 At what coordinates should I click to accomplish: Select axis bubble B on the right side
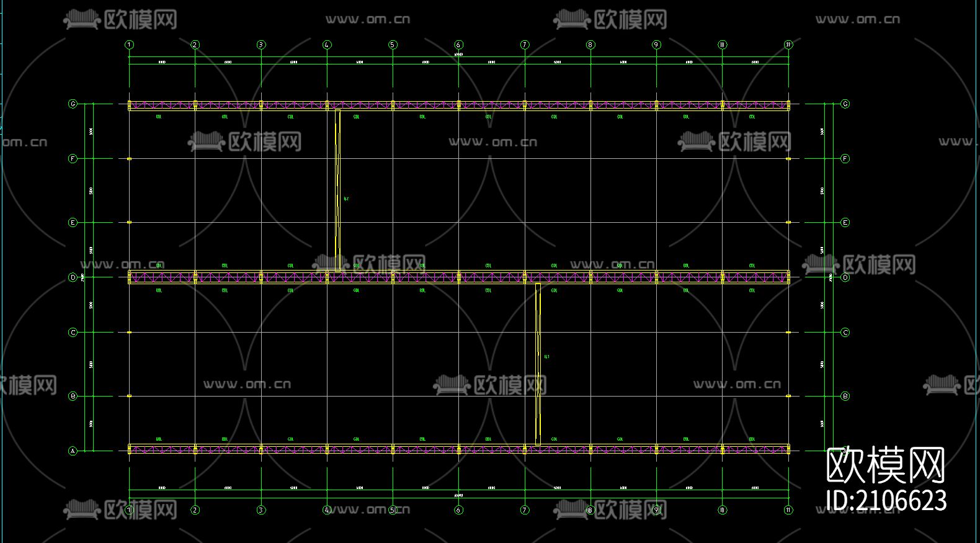tap(845, 396)
